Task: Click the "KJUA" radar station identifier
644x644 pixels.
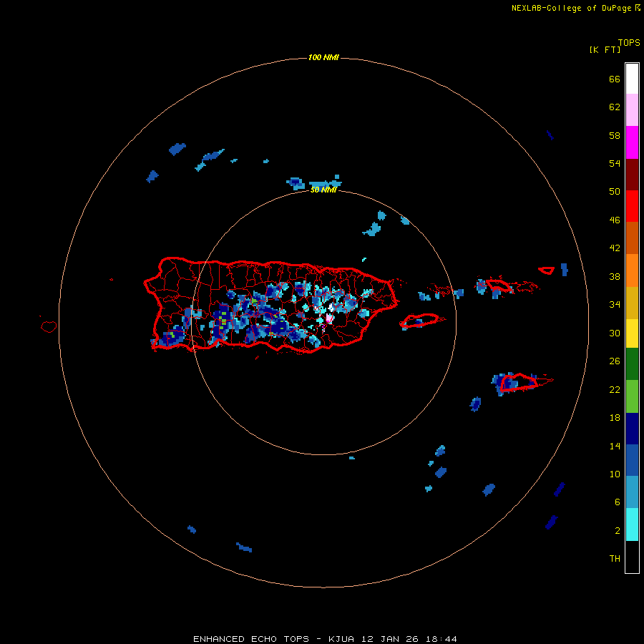Action: point(341,639)
